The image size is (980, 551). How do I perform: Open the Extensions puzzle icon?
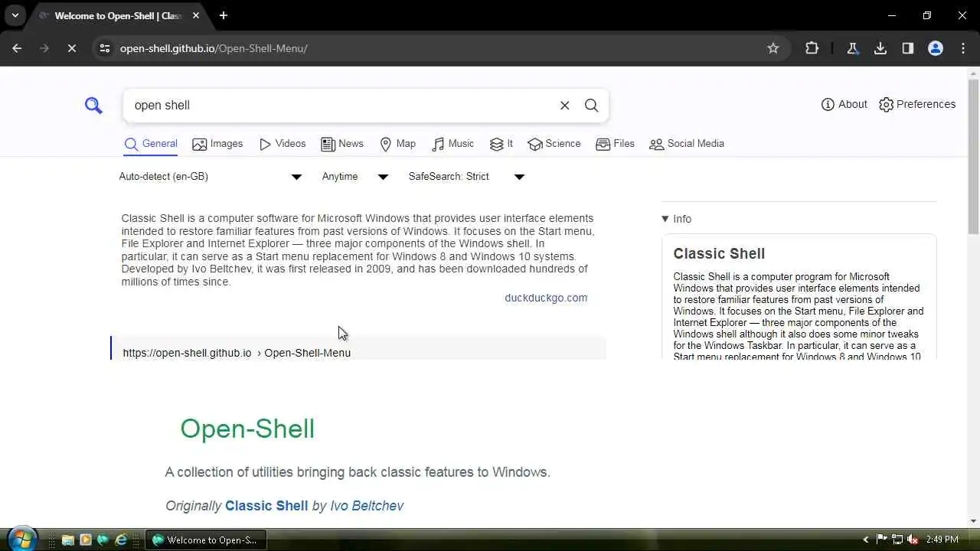click(x=812, y=48)
